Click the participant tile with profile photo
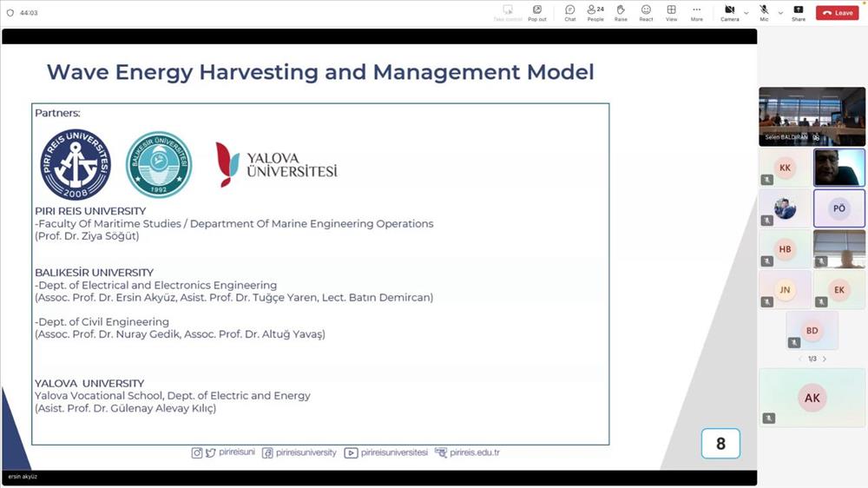 [x=785, y=208]
